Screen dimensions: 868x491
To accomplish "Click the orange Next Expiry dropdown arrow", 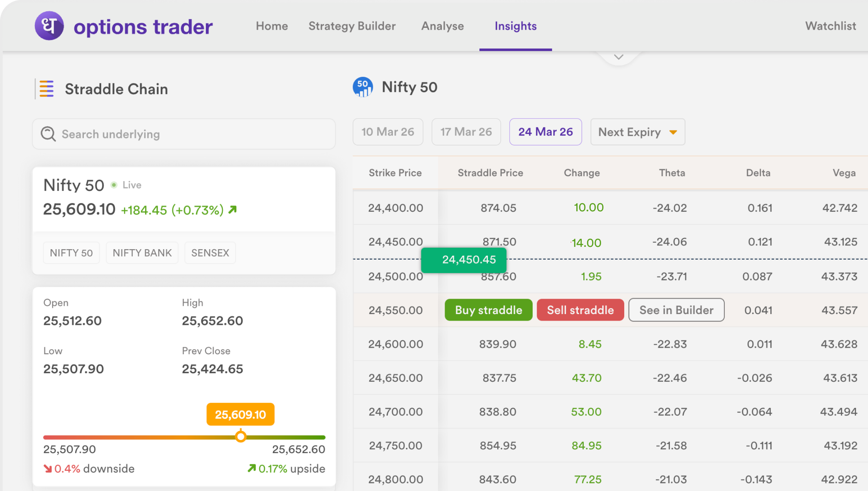I will coord(673,133).
